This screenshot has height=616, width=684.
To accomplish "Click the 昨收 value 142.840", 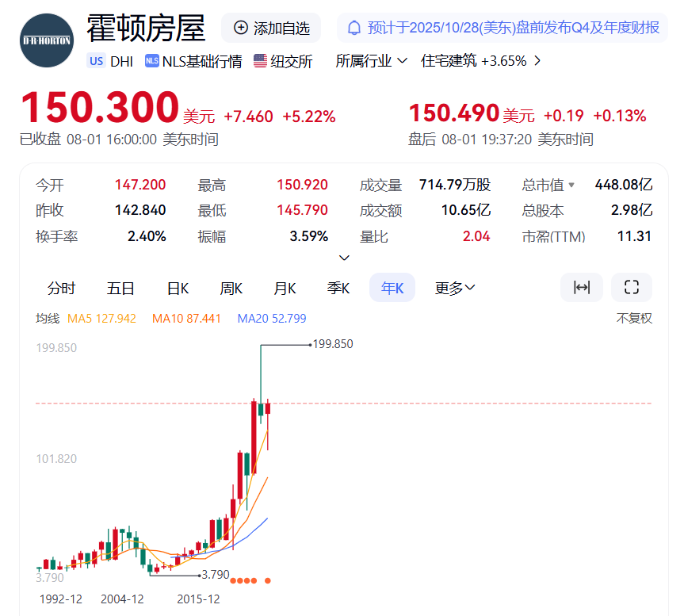I will tap(140, 210).
